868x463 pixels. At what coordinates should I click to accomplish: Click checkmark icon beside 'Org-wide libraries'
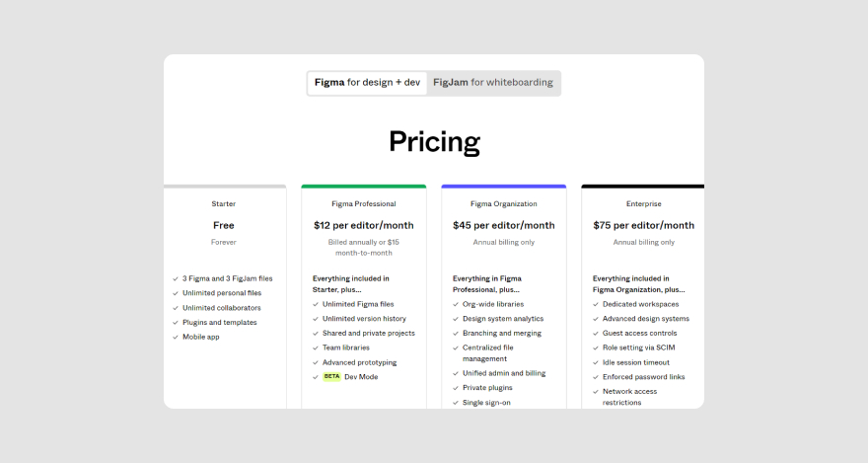[x=456, y=304]
